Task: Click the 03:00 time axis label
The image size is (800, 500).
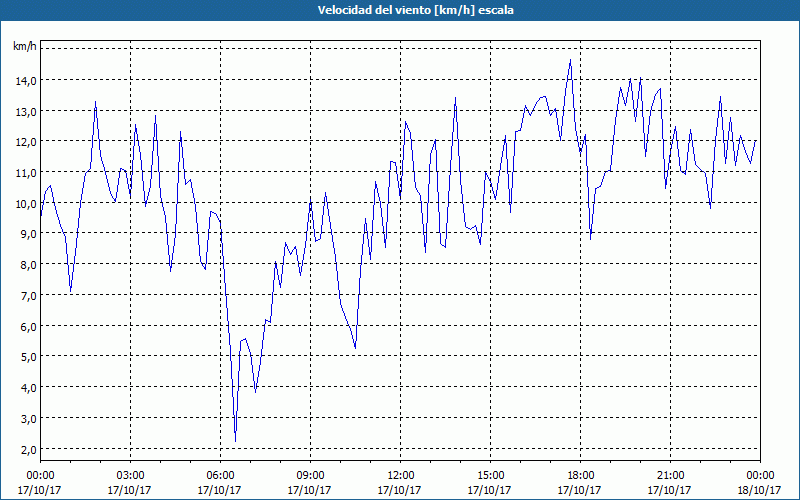Action: coord(130,476)
